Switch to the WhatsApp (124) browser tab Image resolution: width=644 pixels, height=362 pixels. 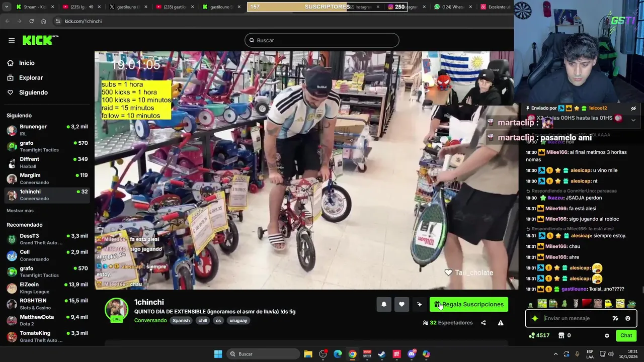(x=453, y=7)
